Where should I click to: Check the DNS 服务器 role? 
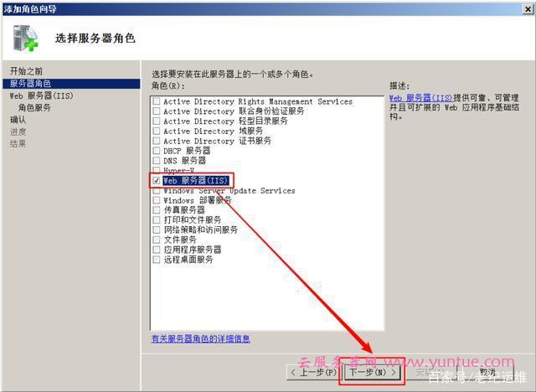click(157, 161)
